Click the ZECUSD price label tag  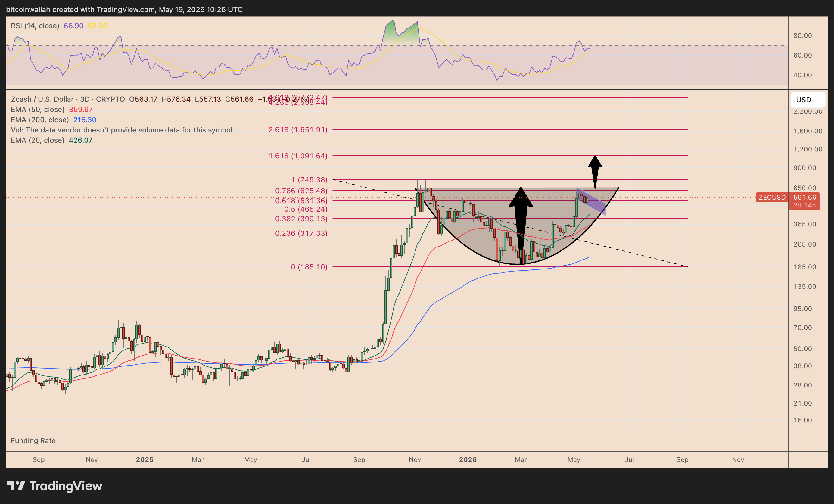(x=772, y=197)
